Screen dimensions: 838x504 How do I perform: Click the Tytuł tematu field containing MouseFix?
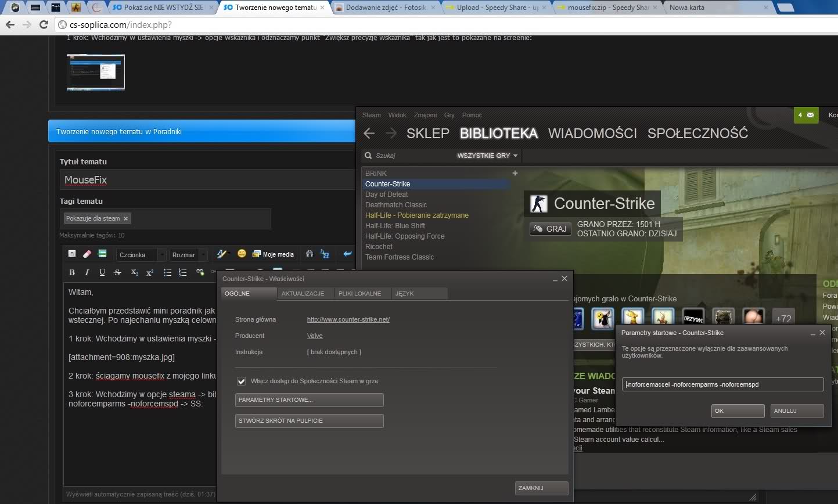point(207,180)
